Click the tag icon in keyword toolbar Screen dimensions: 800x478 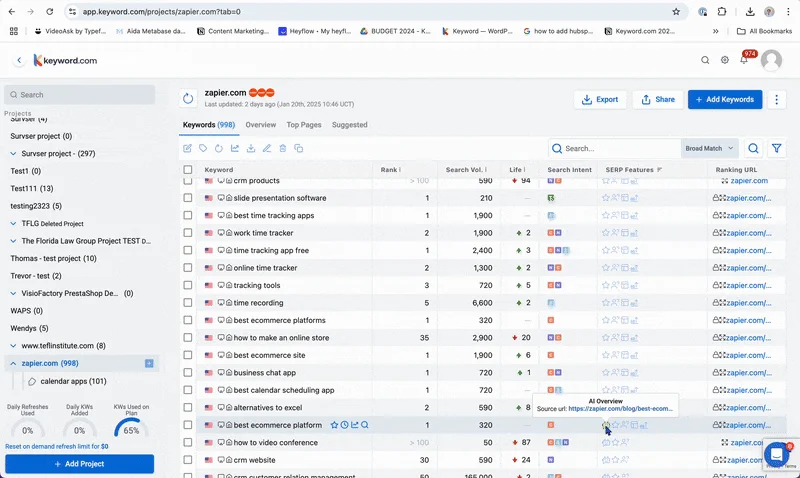(203, 148)
